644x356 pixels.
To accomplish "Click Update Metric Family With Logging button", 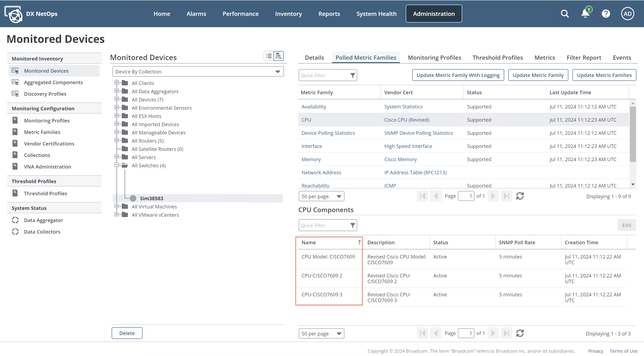I will [x=458, y=75].
